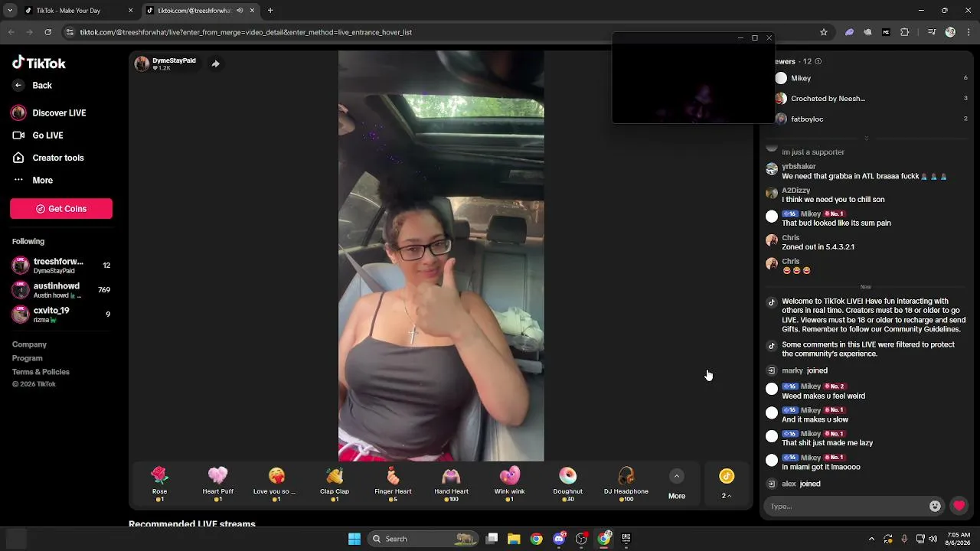Open Discover LIVE in the sidebar
This screenshot has height=551, width=980.
(x=48, y=112)
